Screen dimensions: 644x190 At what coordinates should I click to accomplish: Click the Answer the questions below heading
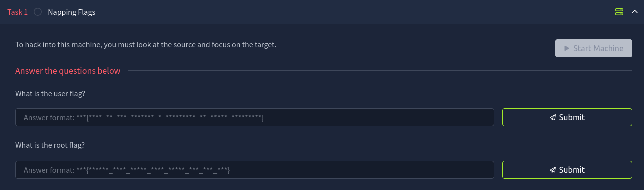click(x=68, y=71)
